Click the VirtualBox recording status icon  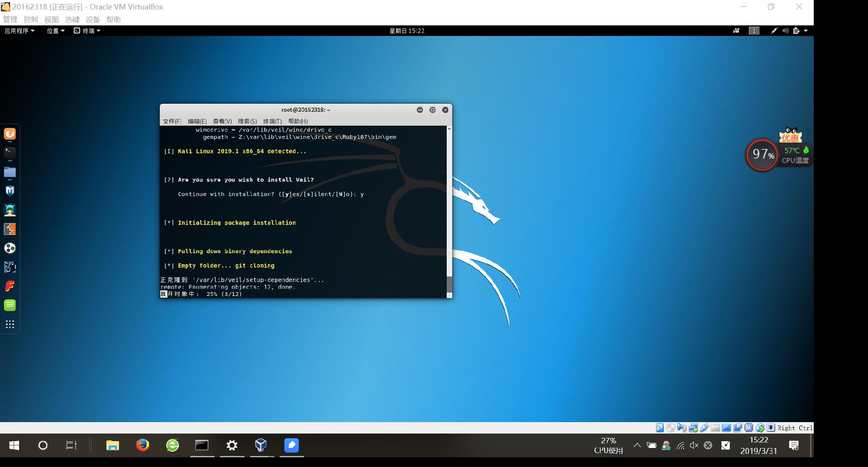pyautogui.click(x=737, y=428)
